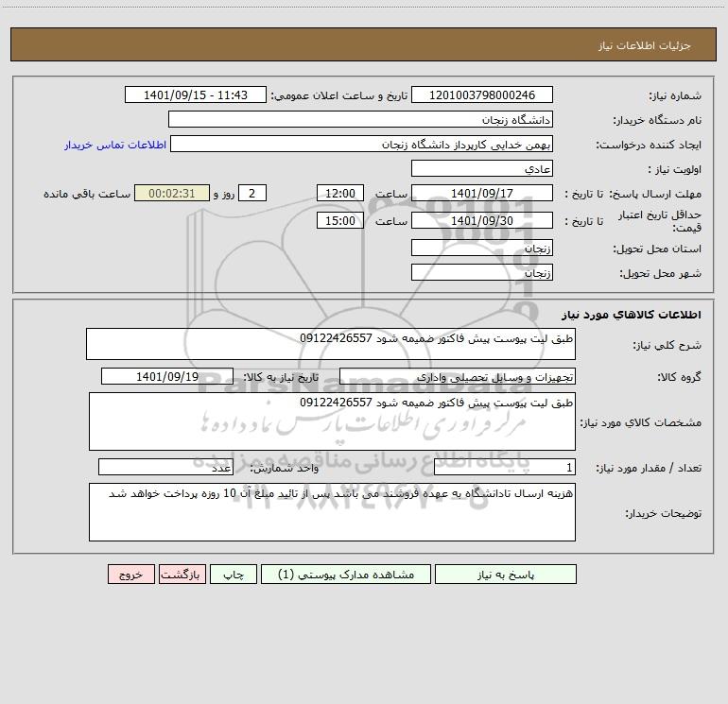728x704 pixels.
Task: Click the label توضیحات خریدار
Action: pyautogui.click(x=663, y=513)
